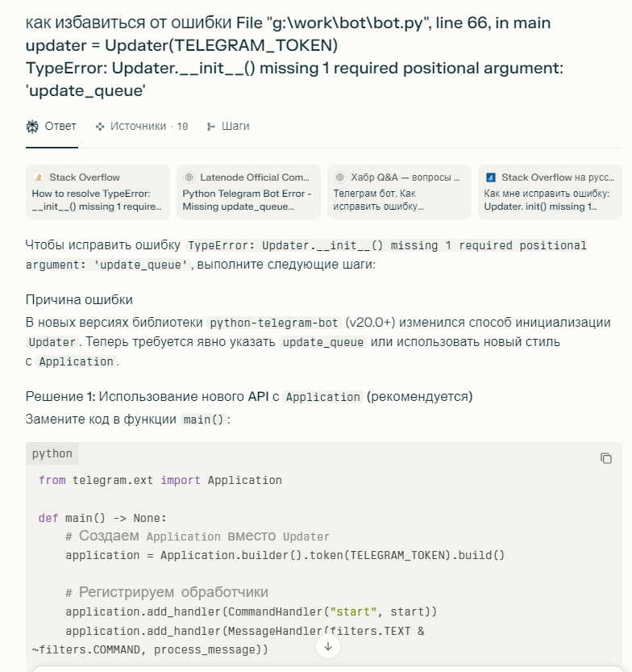
Task: Click the Stack Overflow на русском favicon
Action: click(491, 177)
